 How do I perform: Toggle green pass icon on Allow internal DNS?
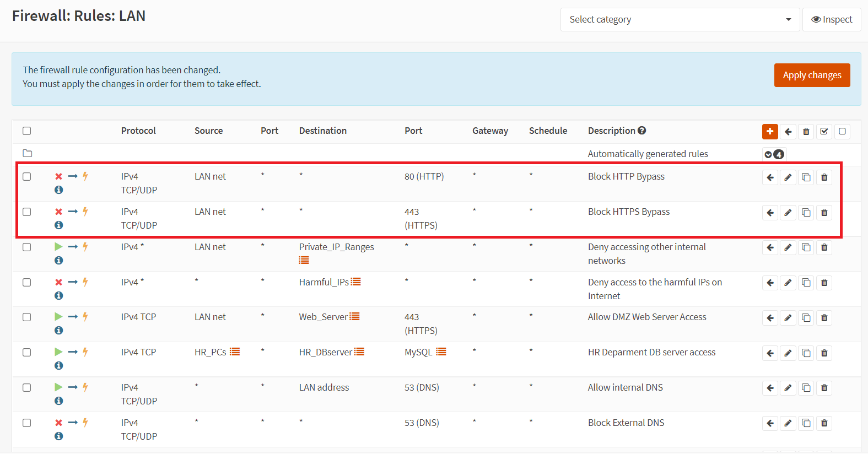58,387
